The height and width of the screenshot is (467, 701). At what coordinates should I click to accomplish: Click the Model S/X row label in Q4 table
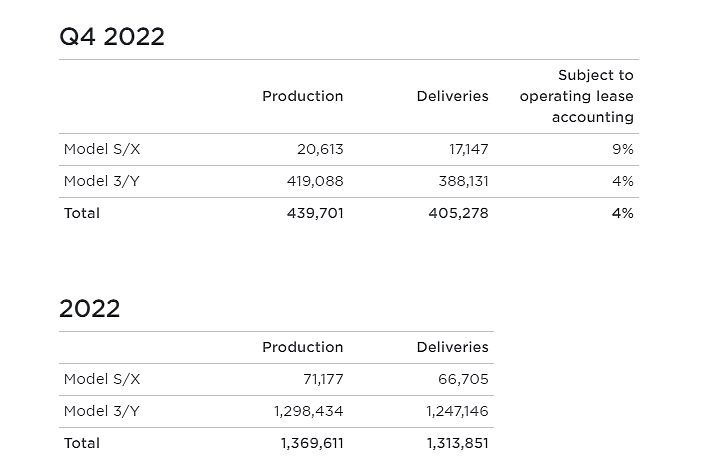(102, 149)
